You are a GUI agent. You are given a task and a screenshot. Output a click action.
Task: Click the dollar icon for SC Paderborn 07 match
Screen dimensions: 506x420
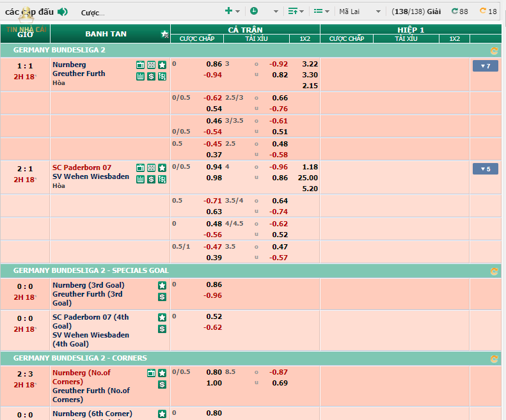click(x=152, y=179)
